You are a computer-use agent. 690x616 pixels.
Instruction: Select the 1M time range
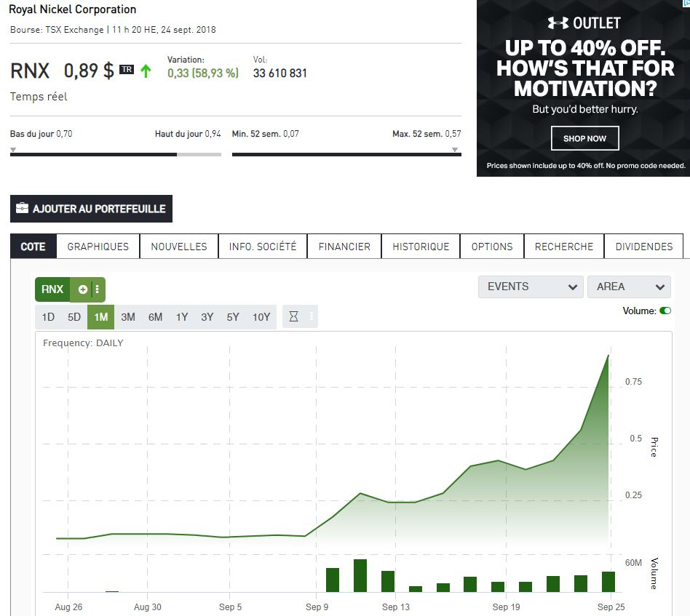[x=100, y=317]
